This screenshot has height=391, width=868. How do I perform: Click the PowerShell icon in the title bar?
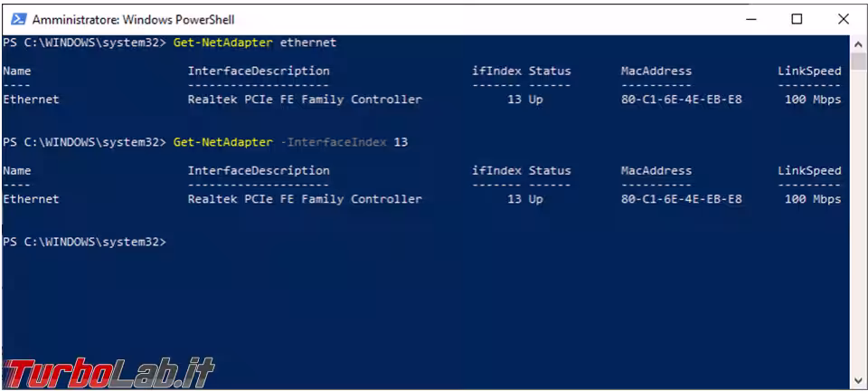click(18, 19)
